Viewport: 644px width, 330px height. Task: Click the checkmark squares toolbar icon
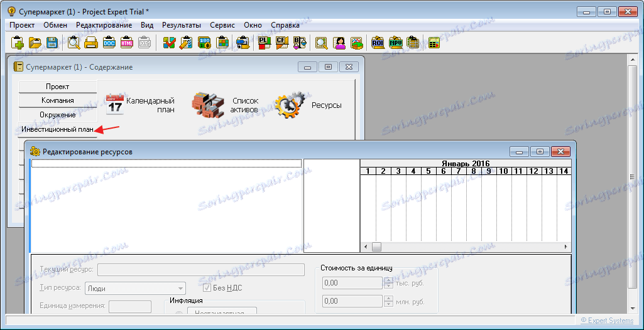[x=169, y=43]
